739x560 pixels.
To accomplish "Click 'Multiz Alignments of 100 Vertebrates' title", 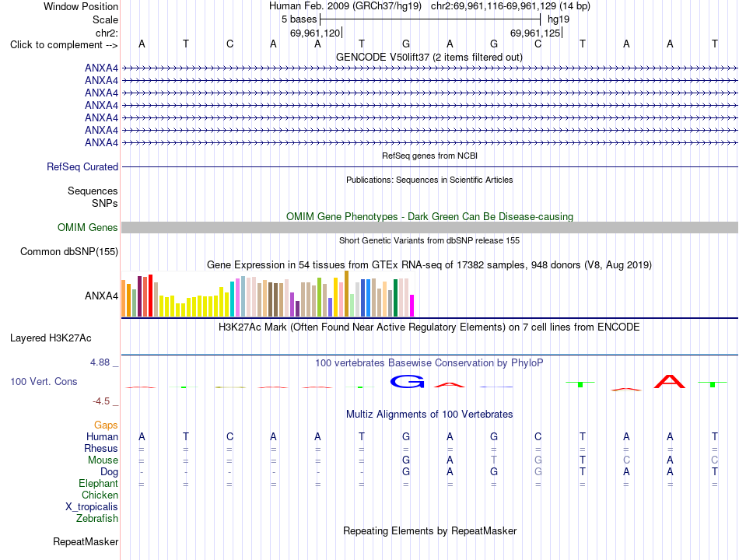I will pyautogui.click(x=429, y=415).
